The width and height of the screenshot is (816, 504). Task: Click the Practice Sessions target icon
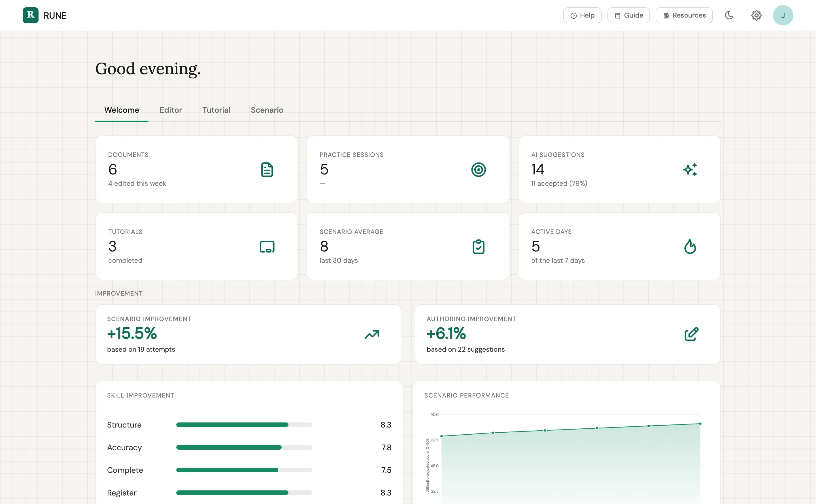(478, 170)
